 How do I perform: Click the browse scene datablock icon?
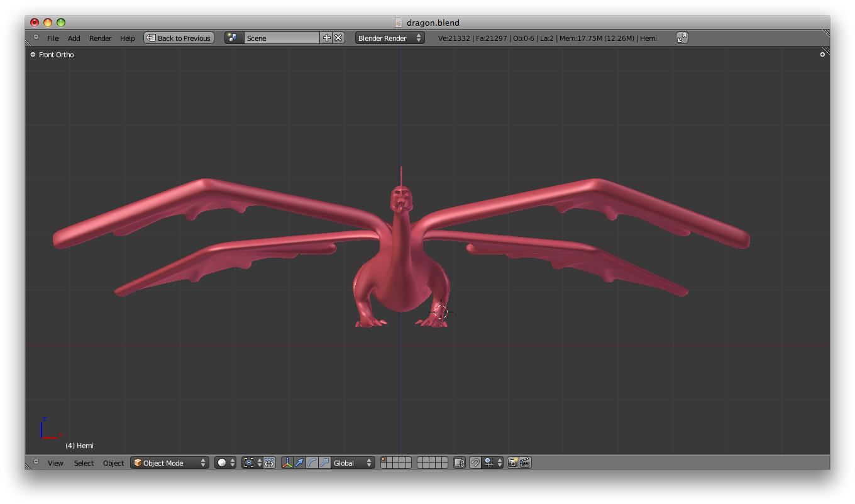233,38
